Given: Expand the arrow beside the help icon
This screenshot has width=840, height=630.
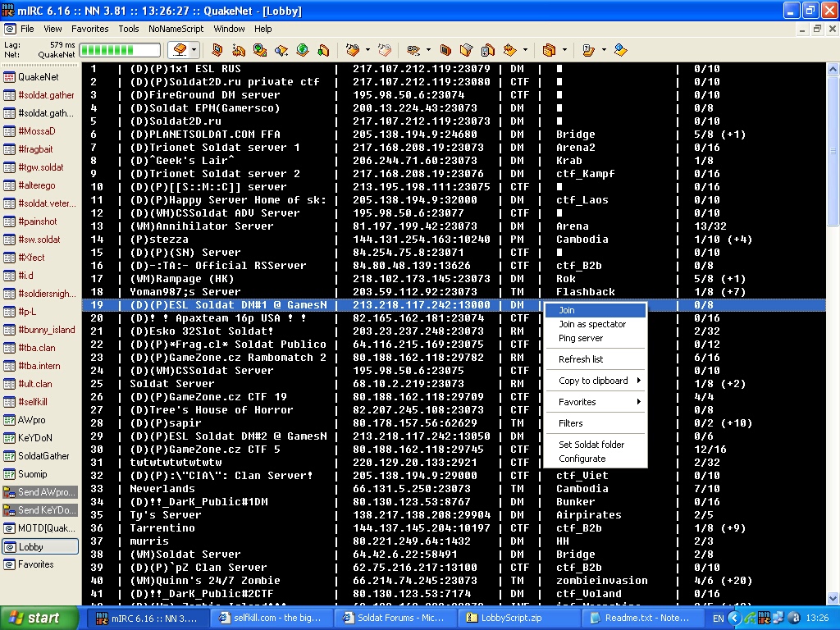Looking at the screenshot, I should 604,50.
